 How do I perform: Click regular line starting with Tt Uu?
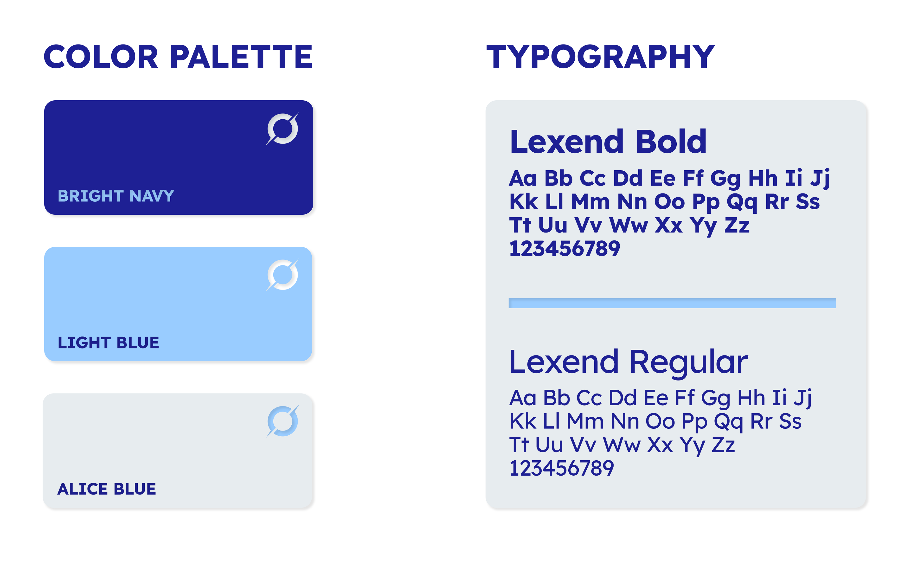click(622, 445)
